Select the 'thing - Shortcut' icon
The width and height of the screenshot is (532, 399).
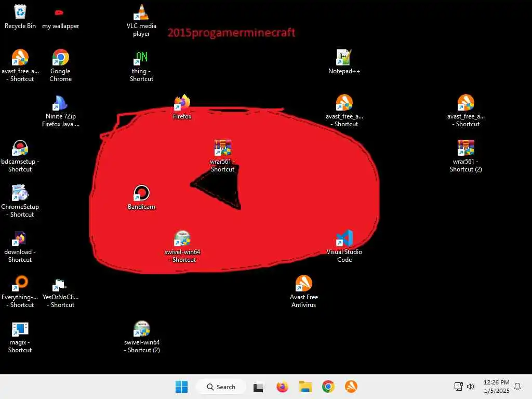coord(141,65)
